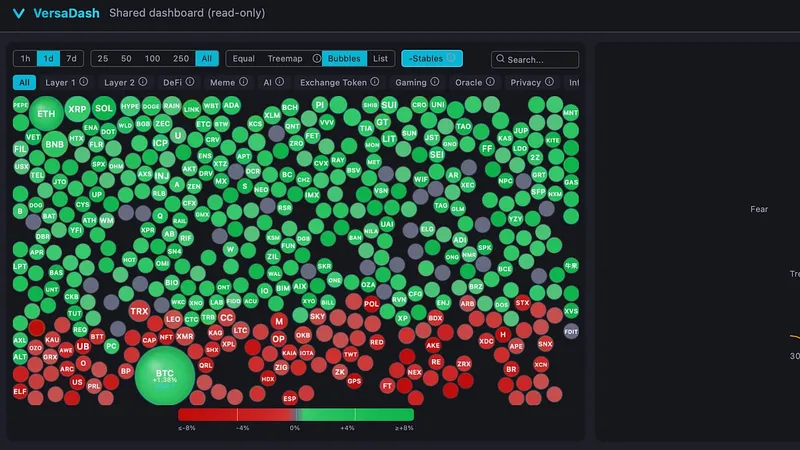Click the MNT bubble
Screen dimensions: 800x450
click(570, 113)
